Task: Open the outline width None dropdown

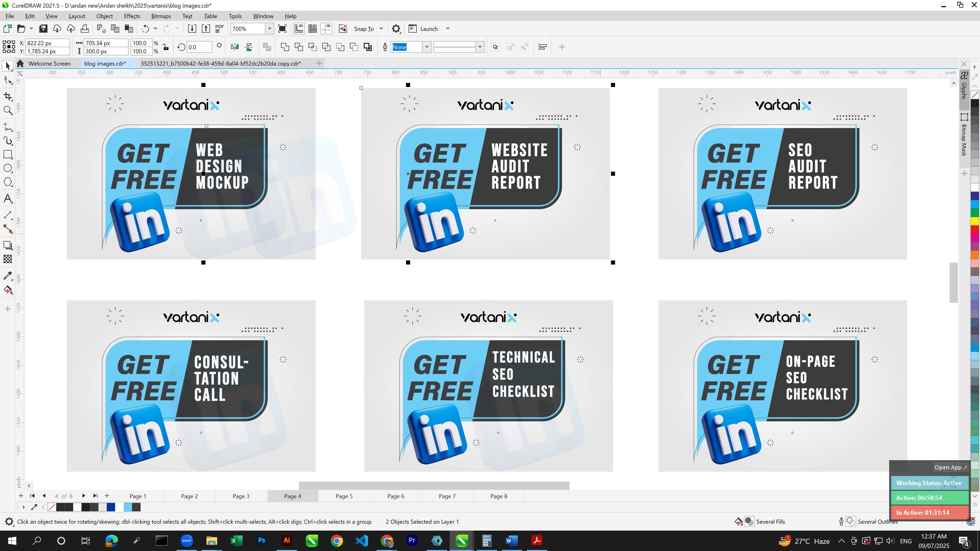Action: pos(427,47)
